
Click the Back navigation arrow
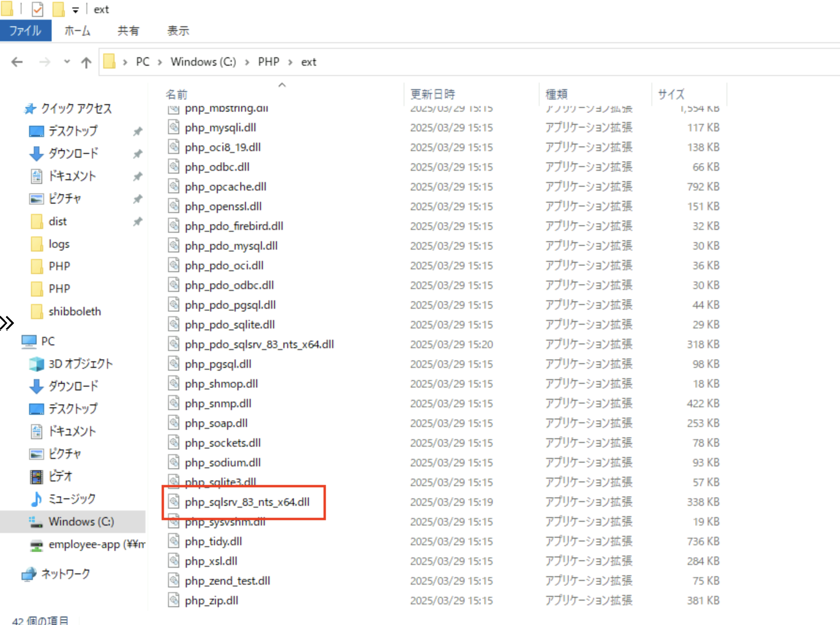(x=17, y=62)
